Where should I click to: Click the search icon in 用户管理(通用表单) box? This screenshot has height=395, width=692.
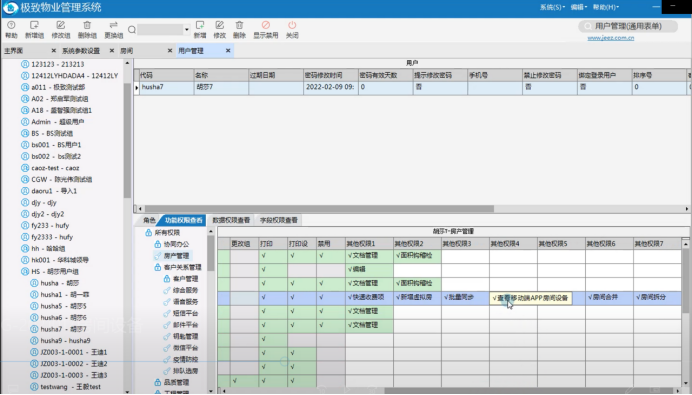(x=587, y=26)
